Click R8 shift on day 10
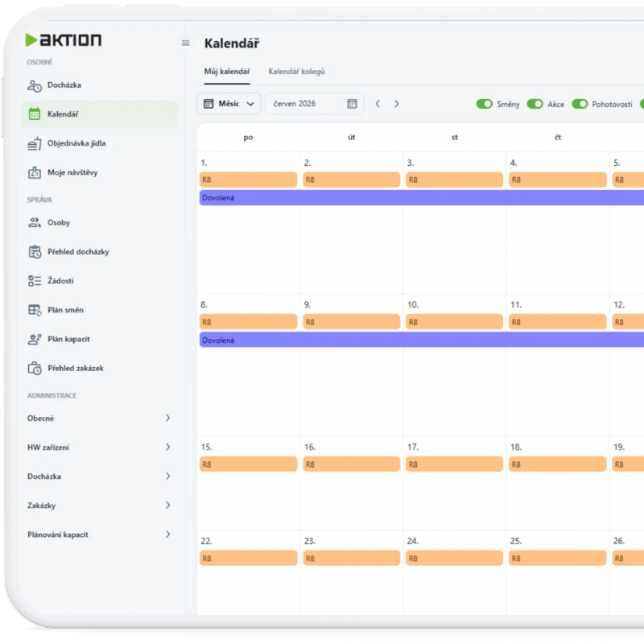The image size is (644, 644). [x=455, y=323]
